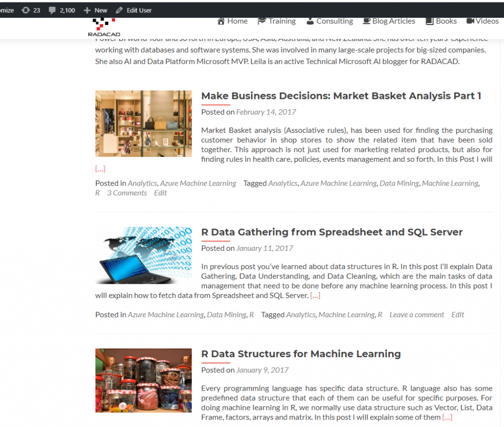Open the jars thumbnail for R Data Structures
504x427 pixels.
pos(143,380)
